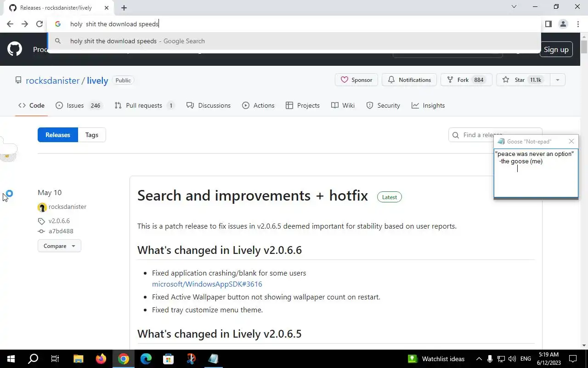Open Chrome profile avatar icon

pyautogui.click(x=563, y=24)
